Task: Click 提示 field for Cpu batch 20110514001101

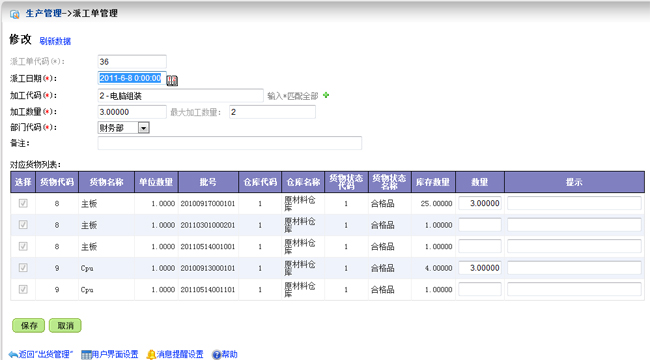Action: tap(574, 289)
